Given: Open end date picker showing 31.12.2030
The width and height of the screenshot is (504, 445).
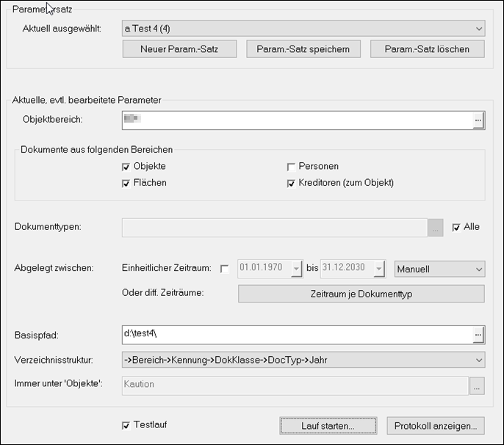Looking at the screenshot, I should 379,269.
